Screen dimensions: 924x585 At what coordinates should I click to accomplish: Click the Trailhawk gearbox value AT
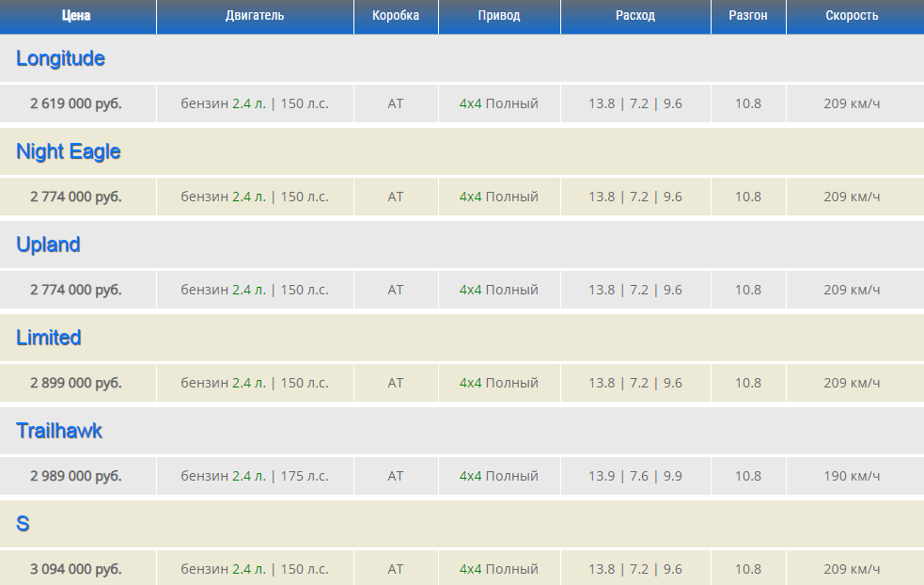coord(396,477)
